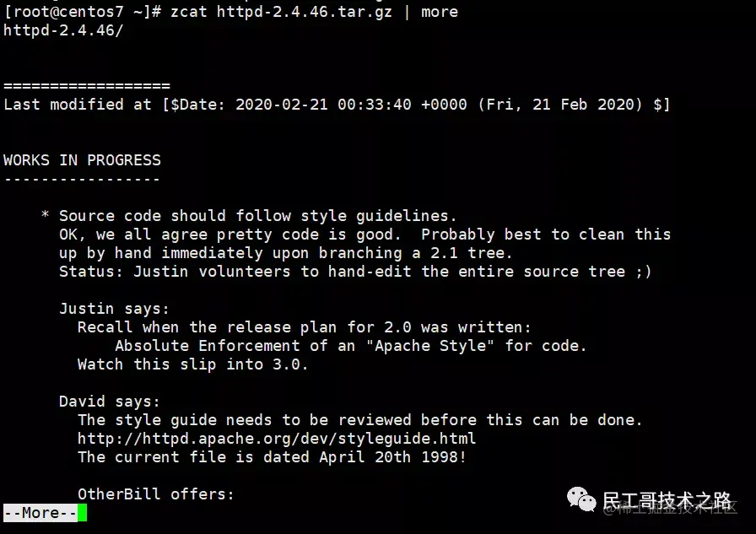Click the "Watch this slip into 3.0." line
Viewport: 756px width, 534px height.
tap(192, 364)
